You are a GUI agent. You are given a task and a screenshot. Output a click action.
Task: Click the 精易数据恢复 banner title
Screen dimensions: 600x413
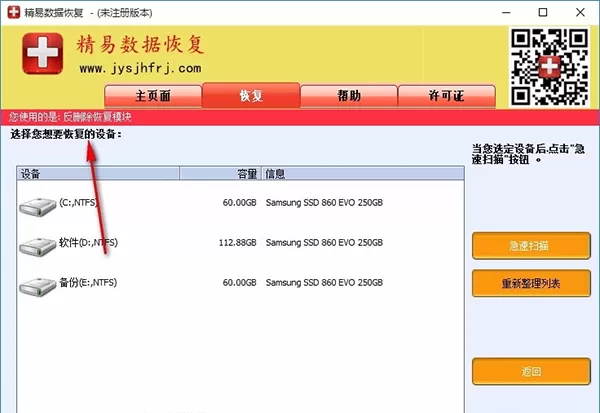tap(140, 44)
